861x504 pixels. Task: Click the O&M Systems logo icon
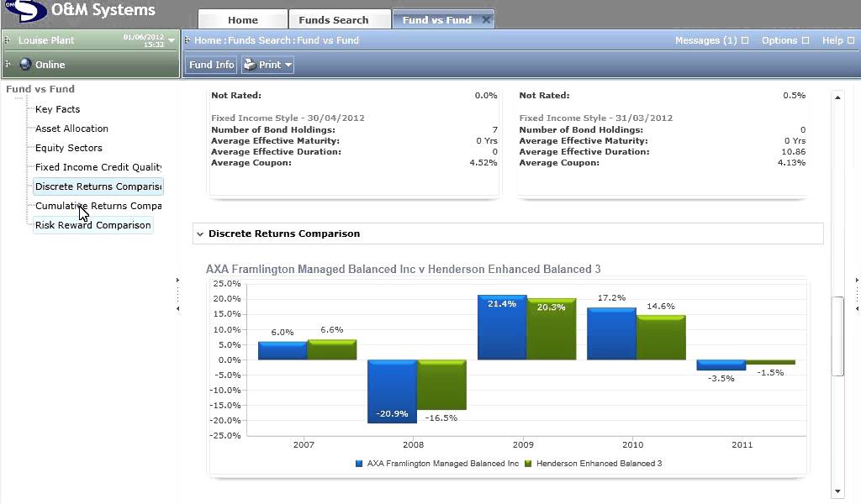point(26,10)
